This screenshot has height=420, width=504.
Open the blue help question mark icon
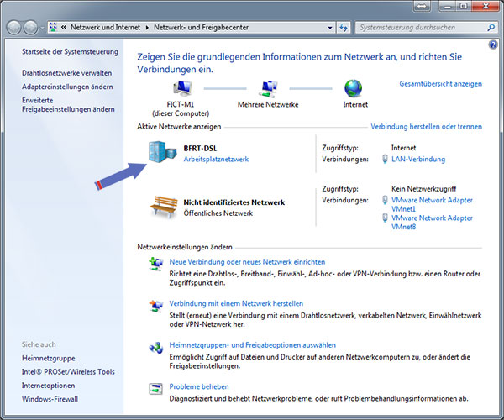pos(493,45)
